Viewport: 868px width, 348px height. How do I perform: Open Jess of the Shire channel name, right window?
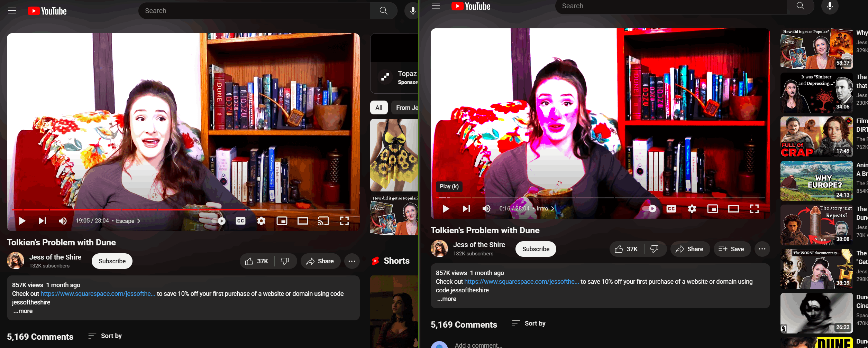pyautogui.click(x=479, y=245)
